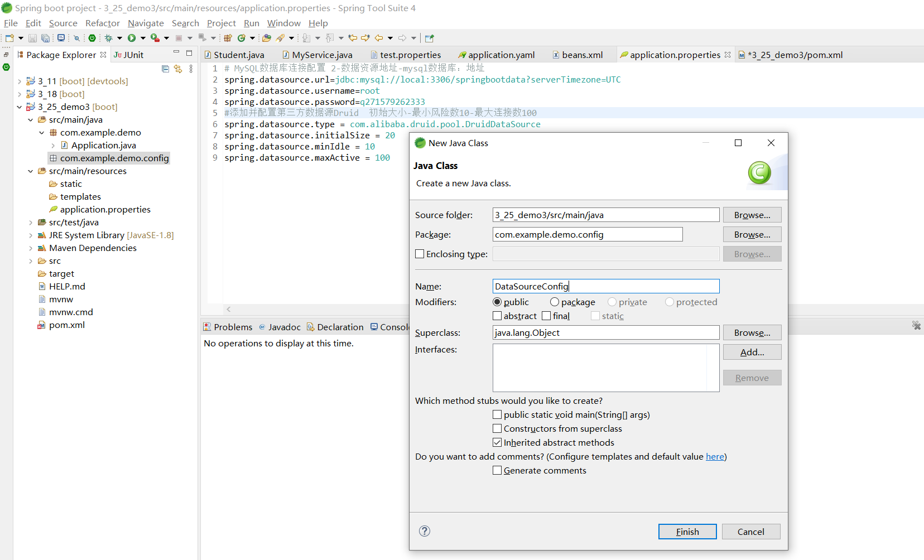
Task: Switch to the application.yaml editor tab
Action: [x=501, y=55]
